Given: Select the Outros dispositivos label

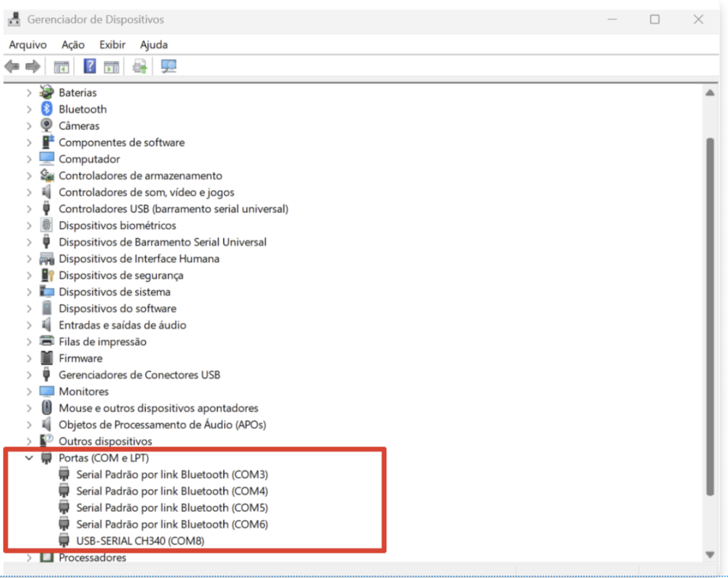Looking at the screenshot, I should click(105, 441).
